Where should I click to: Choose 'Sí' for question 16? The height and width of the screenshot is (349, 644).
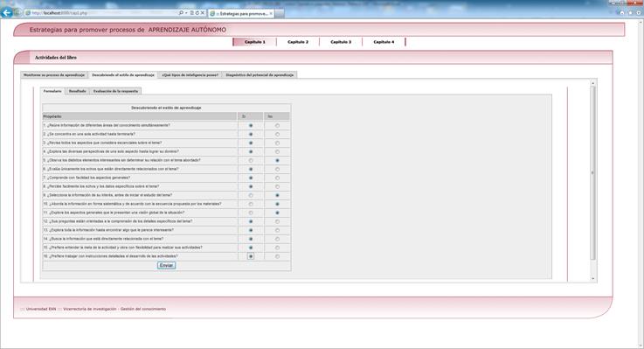click(251, 256)
